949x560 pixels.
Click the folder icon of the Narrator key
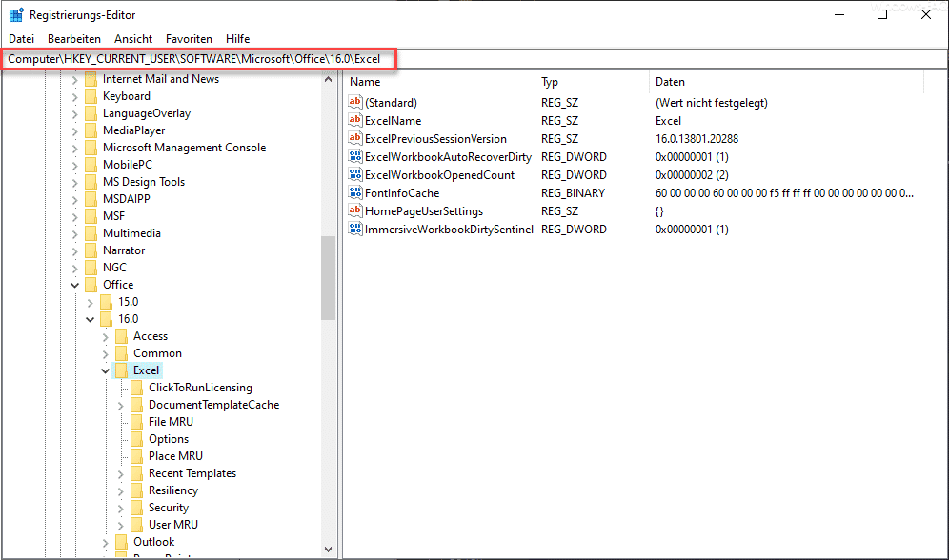click(91, 250)
